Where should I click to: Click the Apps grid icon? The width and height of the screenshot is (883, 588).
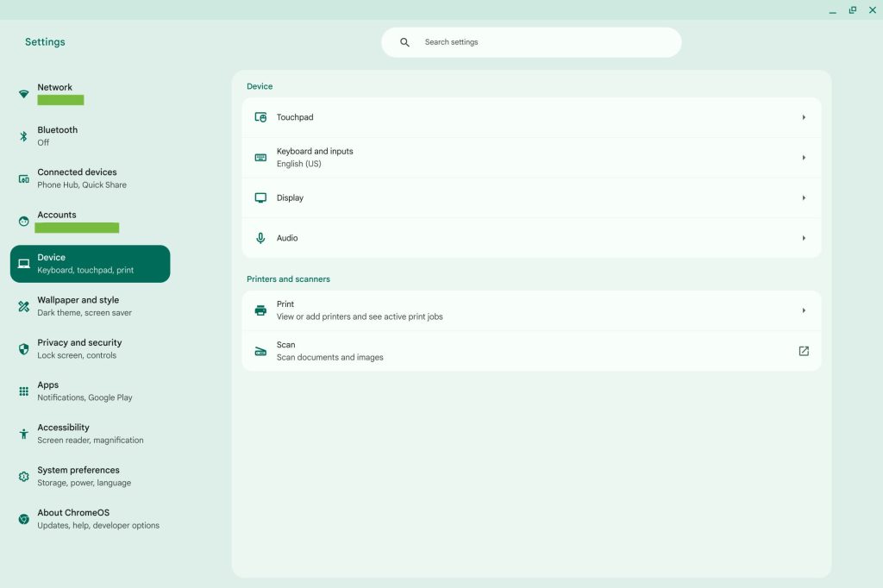pyautogui.click(x=24, y=391)
